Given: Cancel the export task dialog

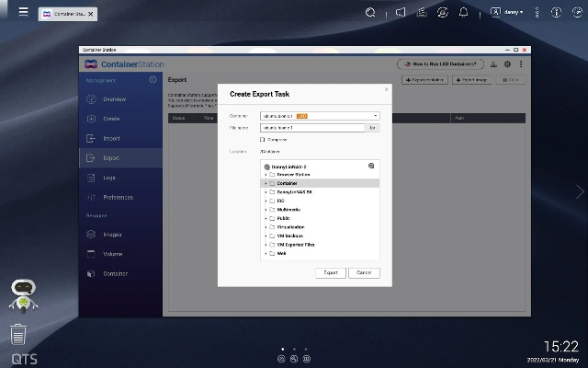Looking at the screenshot, I should tap(364, 273).
